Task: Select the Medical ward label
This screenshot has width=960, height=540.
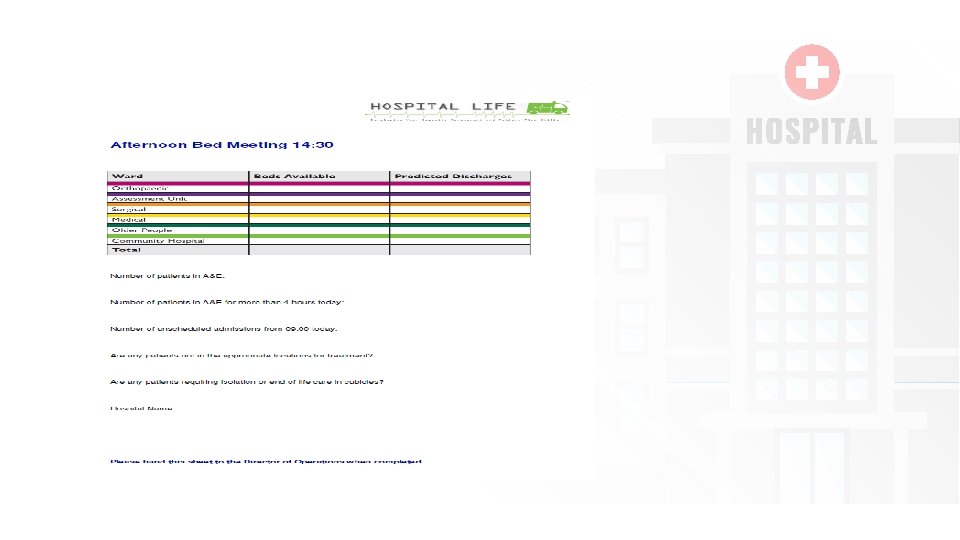Action: tap(129, 220)
